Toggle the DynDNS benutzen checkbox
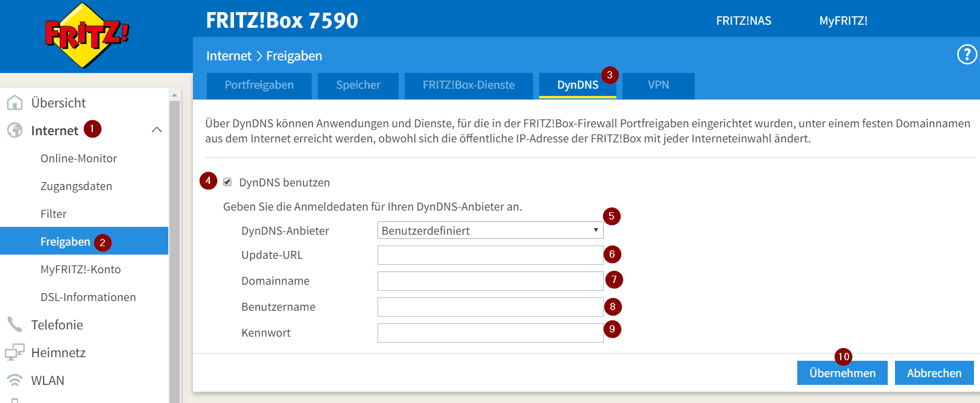This screenshot has width=980, height=403. 227,182
